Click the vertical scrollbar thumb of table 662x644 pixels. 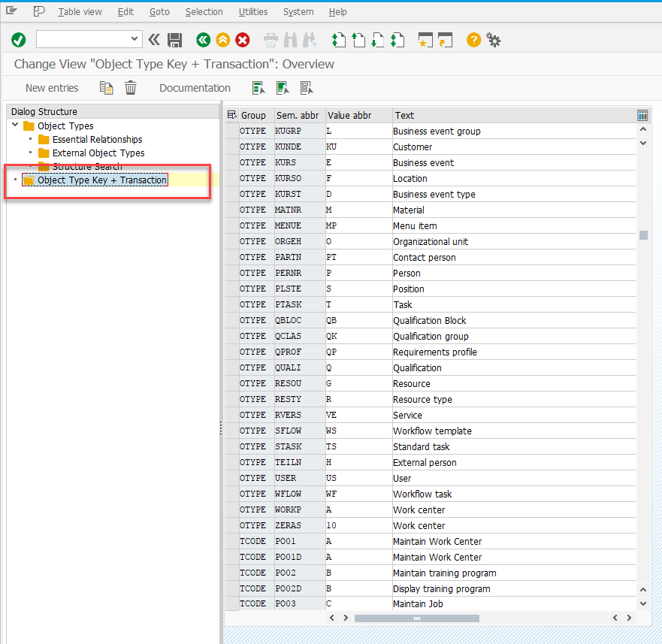pos(643,235)
